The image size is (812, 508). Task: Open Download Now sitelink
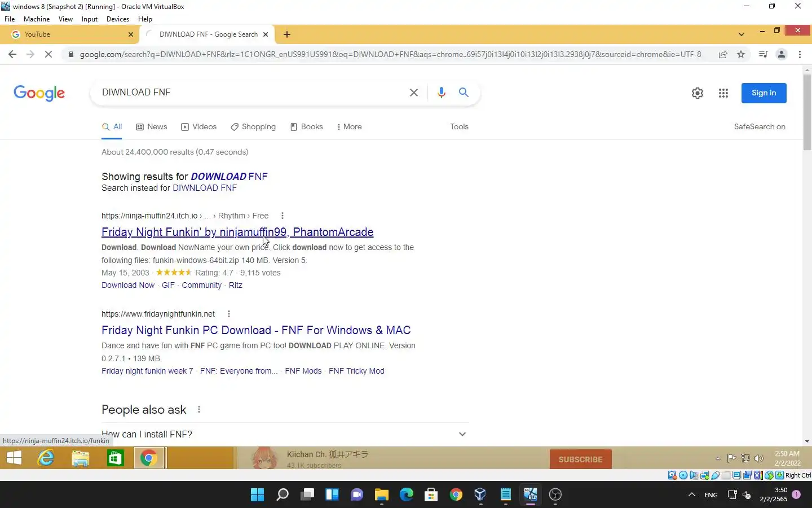128,285
